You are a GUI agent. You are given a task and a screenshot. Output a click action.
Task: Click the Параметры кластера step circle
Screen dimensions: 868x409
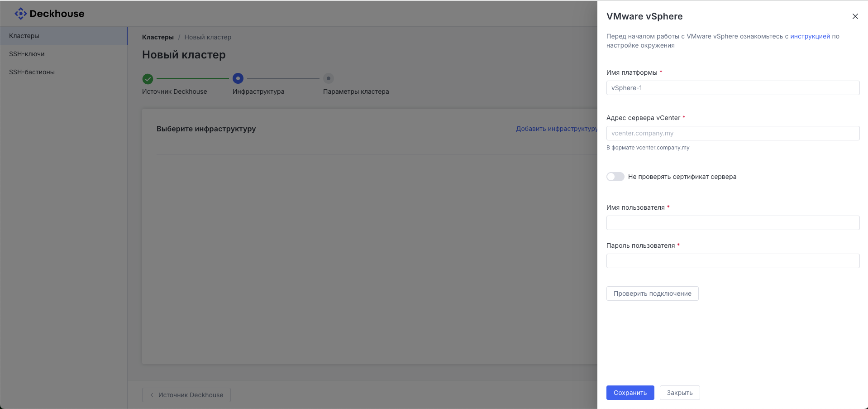[x=329, y=78]
